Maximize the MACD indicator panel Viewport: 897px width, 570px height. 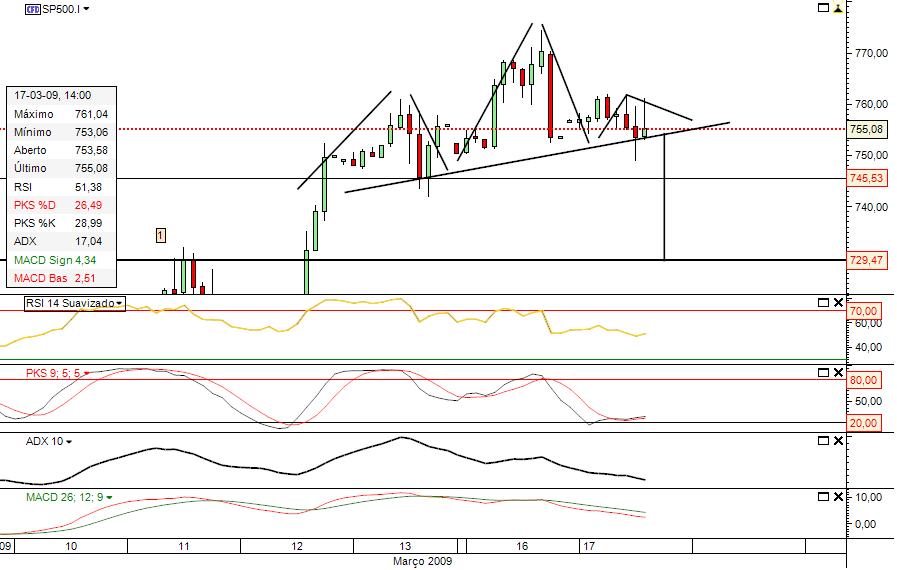[823, 497]
